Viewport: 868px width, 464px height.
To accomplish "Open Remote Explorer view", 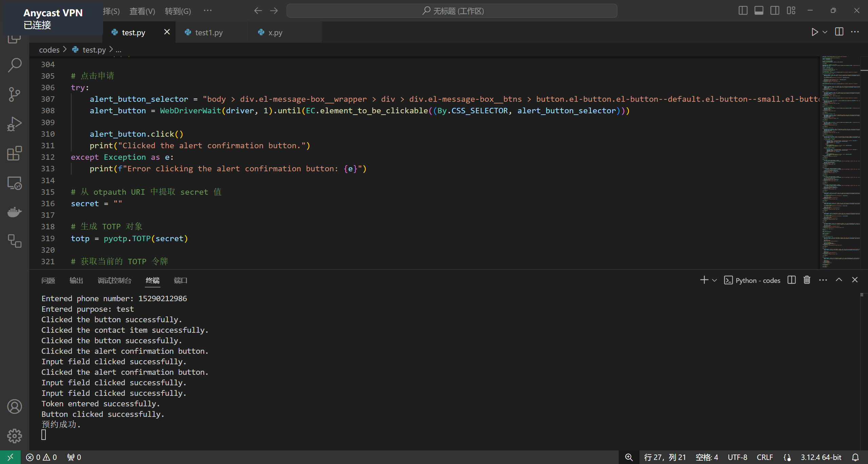I will [15, 183].
